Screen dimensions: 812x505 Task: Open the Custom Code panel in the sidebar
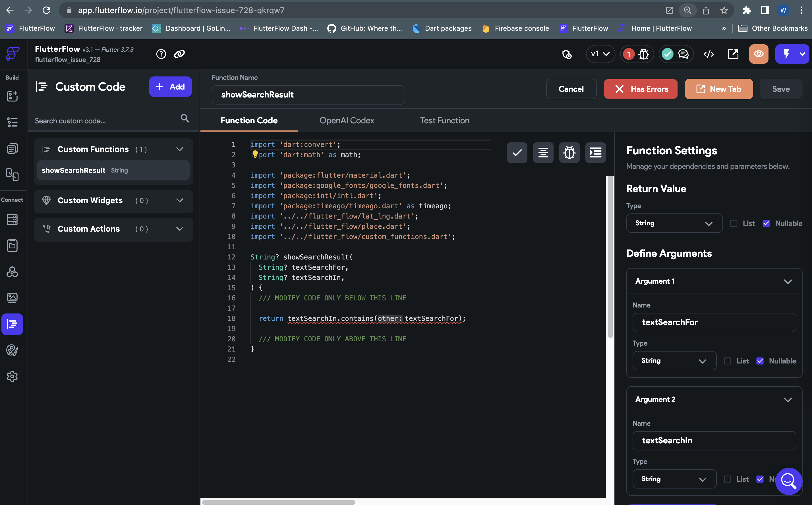point(12,324)
